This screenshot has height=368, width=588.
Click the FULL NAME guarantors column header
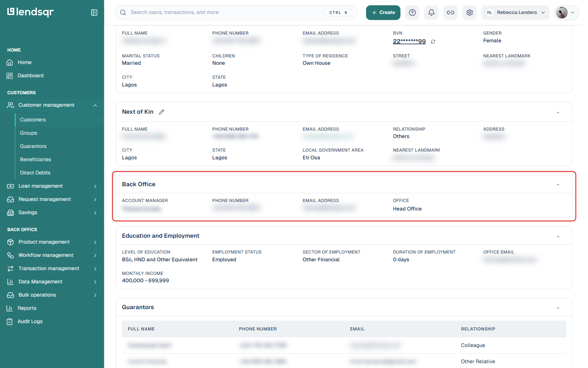point(141,329)
